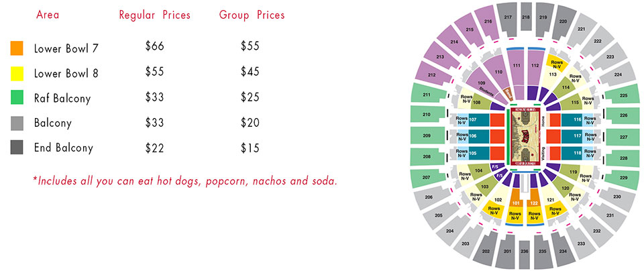
Task: Click the green Raf Balcony swatch
Action: tap(17, 98)
